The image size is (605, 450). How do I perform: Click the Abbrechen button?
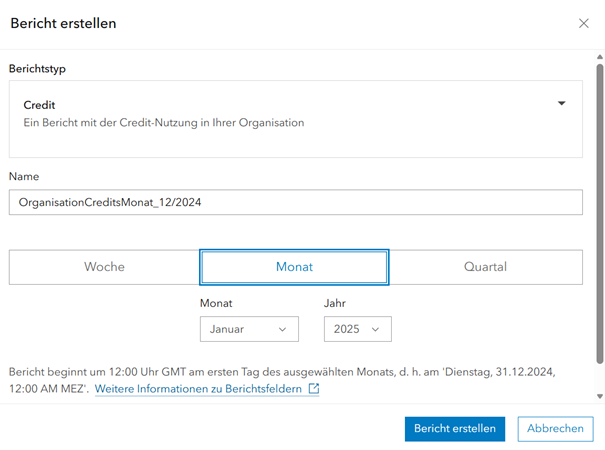point(555,429)
